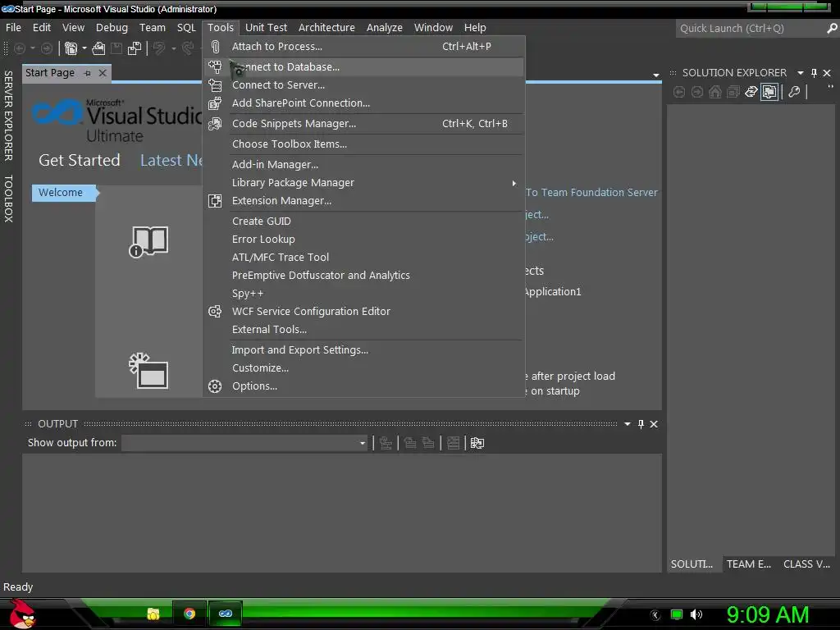The width and height of the screenshot is (840, 630).
Task: Choose Options at bottom of Tools menu
Action: [x=363, y=386]
